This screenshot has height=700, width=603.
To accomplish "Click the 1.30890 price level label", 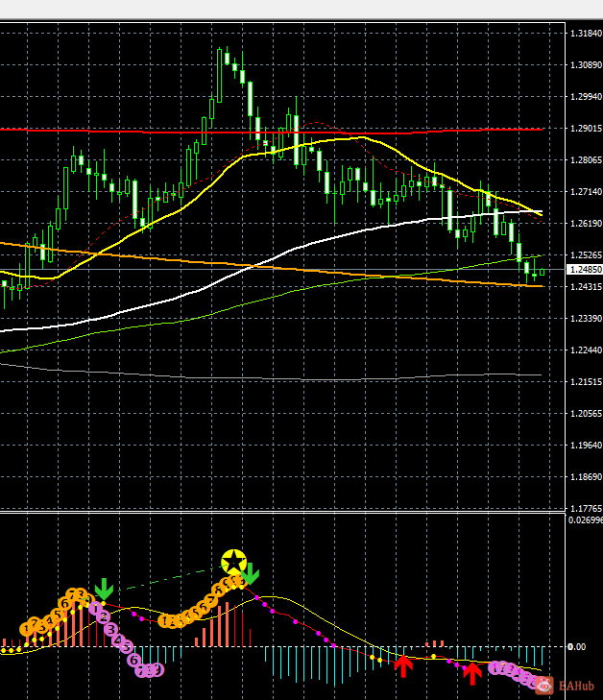I will tap(586, 65).
